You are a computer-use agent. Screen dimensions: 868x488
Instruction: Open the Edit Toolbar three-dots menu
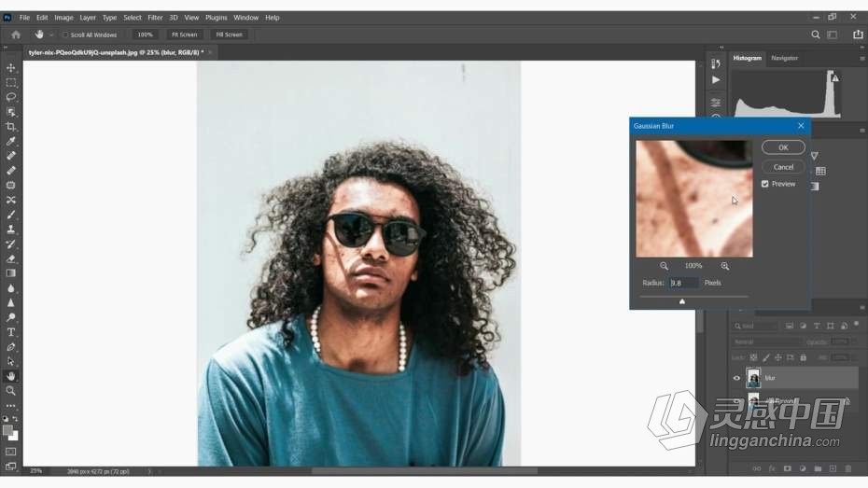pos(10,406)
